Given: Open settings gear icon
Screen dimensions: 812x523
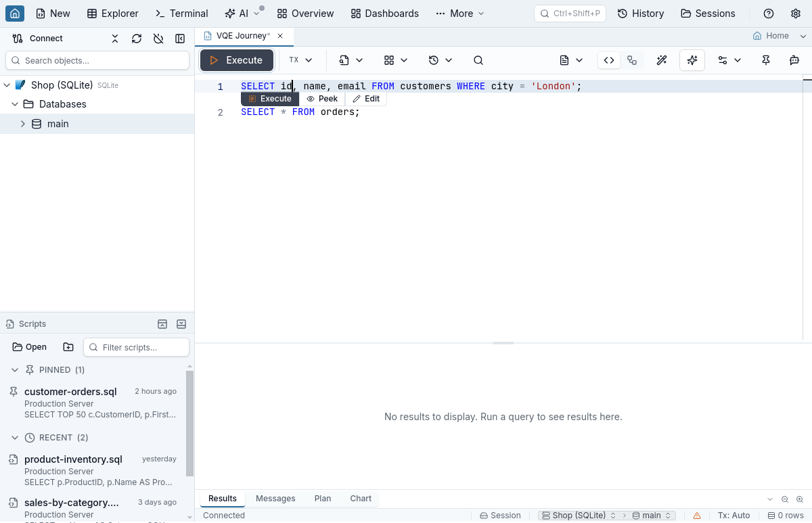Looking at the screenshot, I should pyautogui.click(x=796, y=14).
